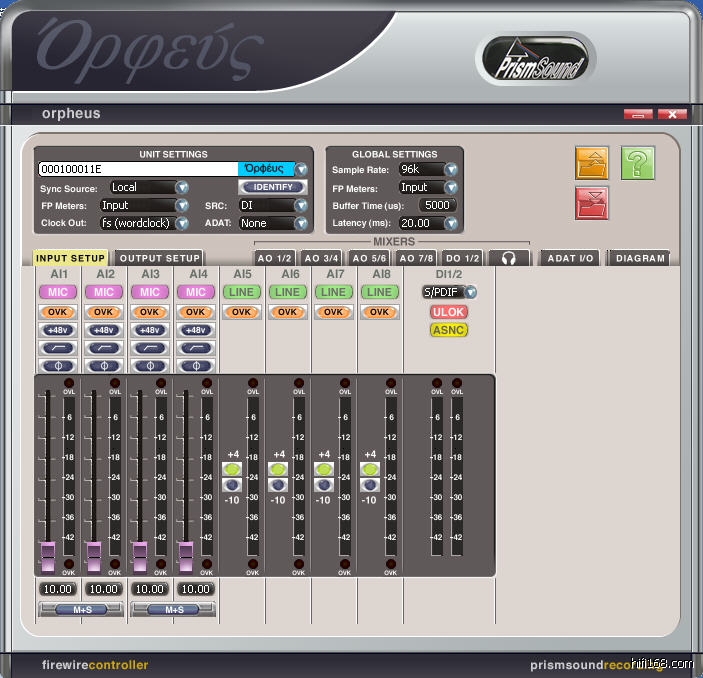Click the AI4 gain fader handle

[x=185, y=555]
